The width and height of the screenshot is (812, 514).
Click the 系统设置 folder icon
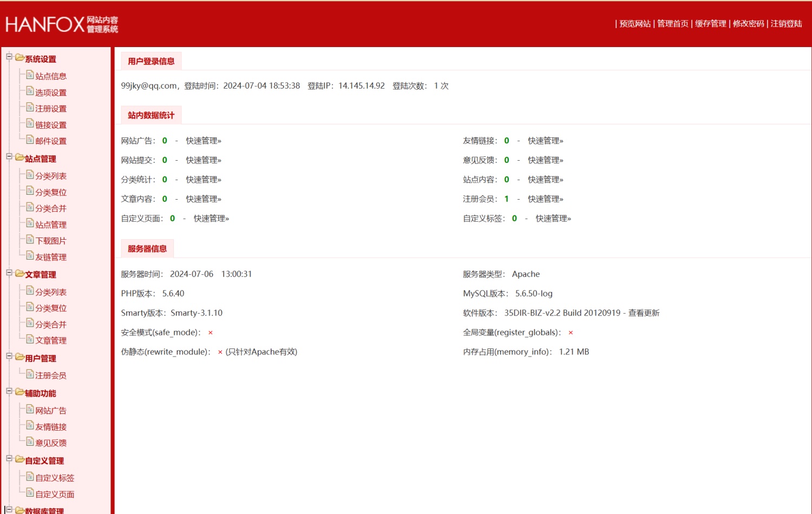(19, 57)
